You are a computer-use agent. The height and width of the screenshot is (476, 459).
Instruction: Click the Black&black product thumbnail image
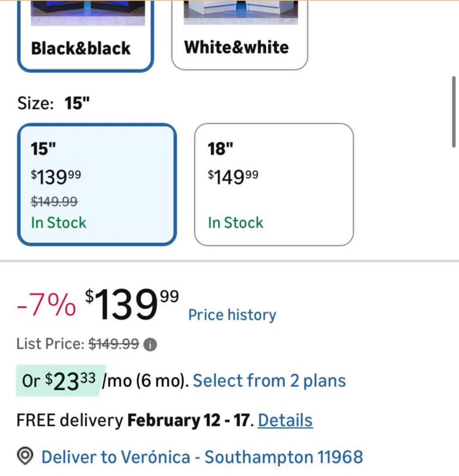point(88,13)
